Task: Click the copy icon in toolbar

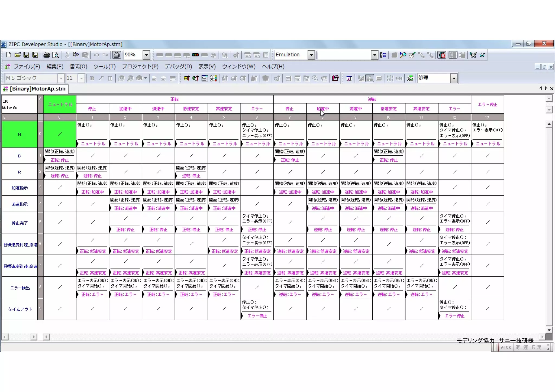Action: 76,55
